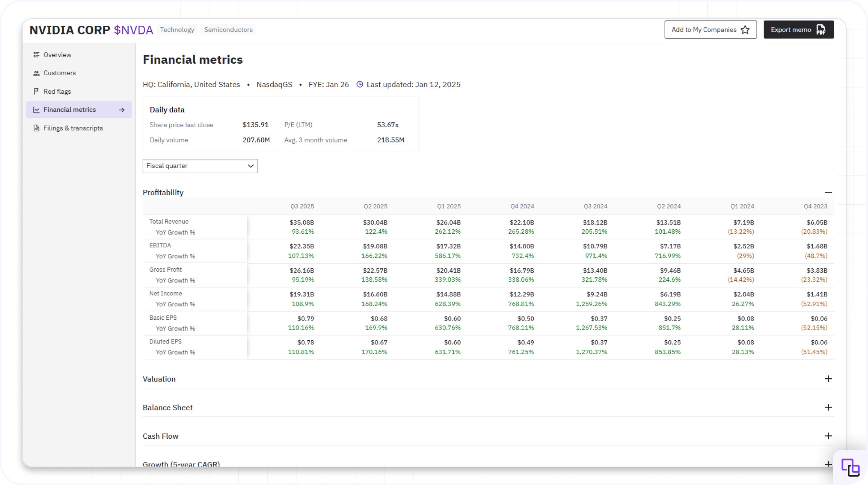This screenshot has height=485, width=868.
Task: Click the purple copy icon at bottom corner
Action: pyautogui.click(x=850, y=467)
